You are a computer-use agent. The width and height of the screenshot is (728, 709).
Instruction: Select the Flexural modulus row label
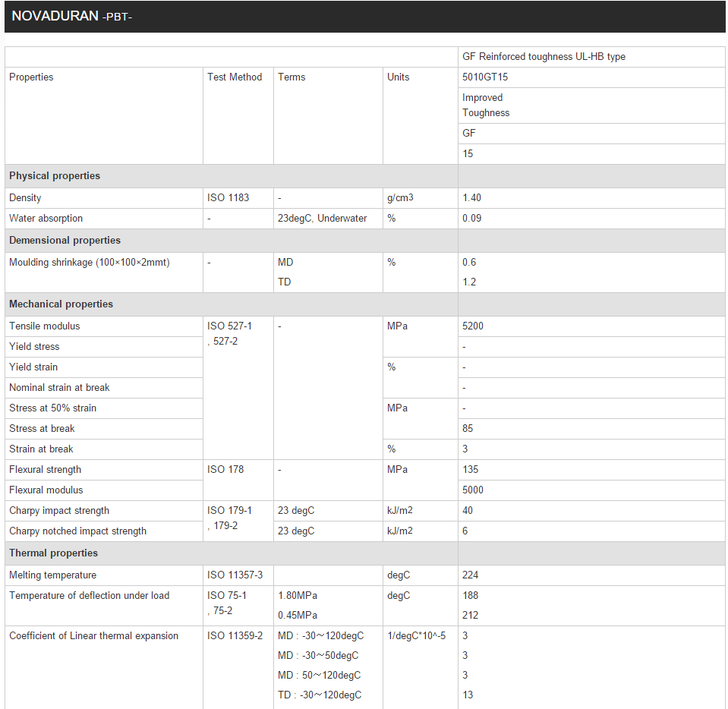46,490
